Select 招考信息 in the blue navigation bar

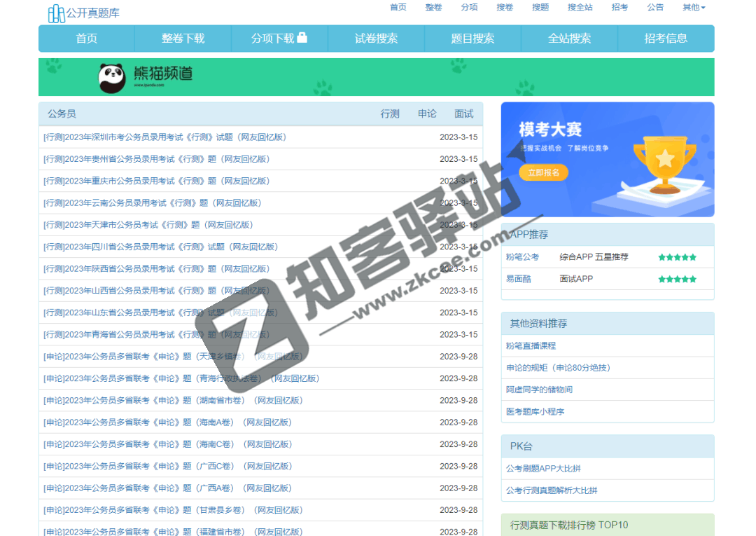tap(666, 39)
